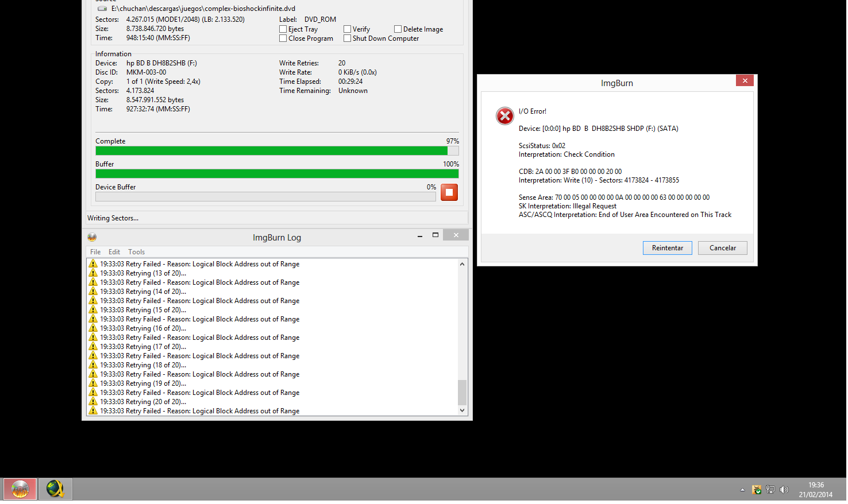
Task: Tick the Close Program checkbox
Action: coord(283,38)
